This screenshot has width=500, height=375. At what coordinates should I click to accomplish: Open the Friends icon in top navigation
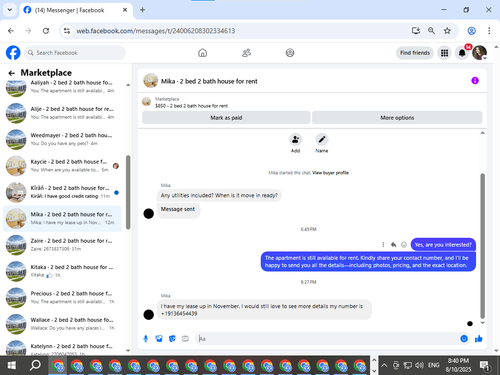[246, 53]
